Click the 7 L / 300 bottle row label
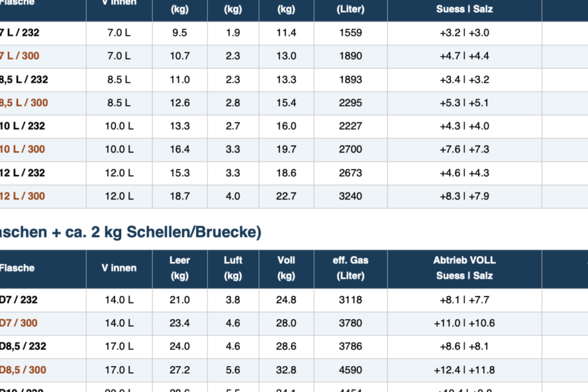 pos(20,56)
